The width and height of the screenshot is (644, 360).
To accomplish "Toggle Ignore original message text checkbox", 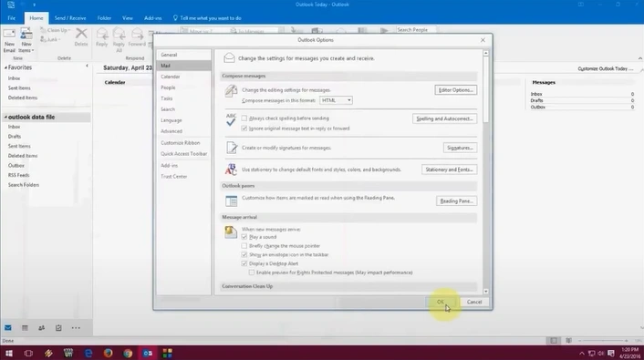I will (x=244, y=129).
